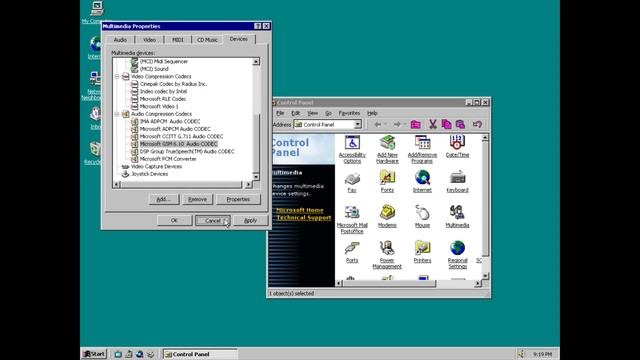Follow the Microsoft Home link
The image size is (640, 360).
click(300, 210)
